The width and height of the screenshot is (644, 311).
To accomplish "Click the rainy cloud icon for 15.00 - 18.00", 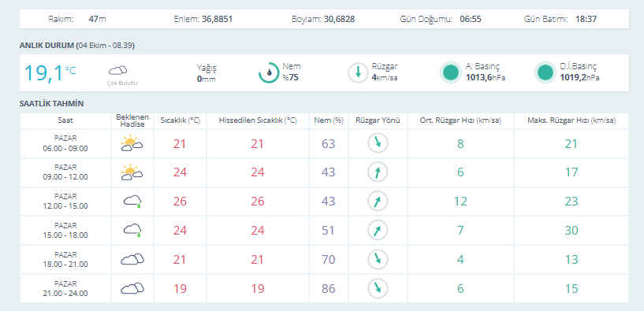I will point(132,231).
